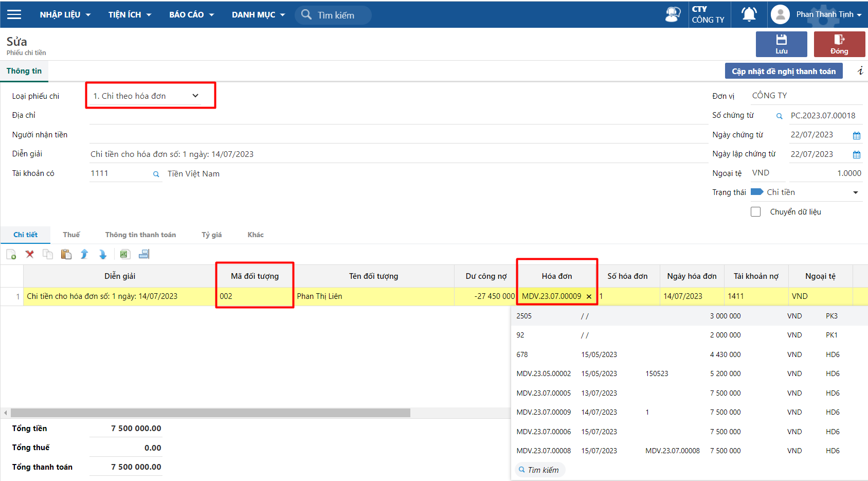This screenshot has width=868, height=481.
Task: Open the Thông tin thanh toán tab
Action: [140, 235]
